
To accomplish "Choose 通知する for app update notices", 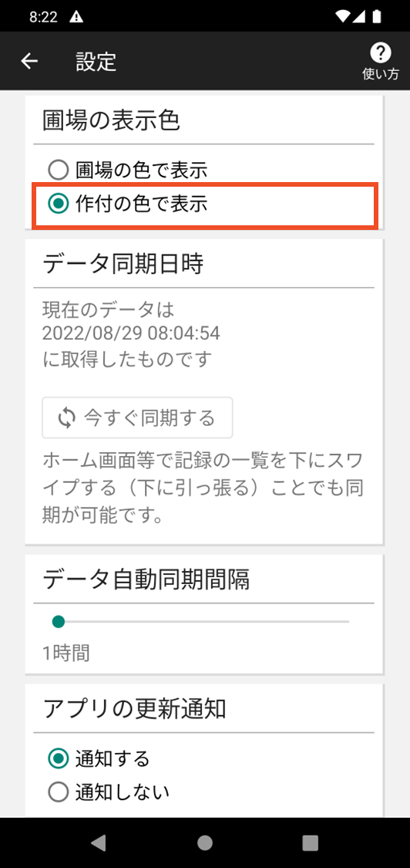I will pyautogui.click(x=99, y=758).
